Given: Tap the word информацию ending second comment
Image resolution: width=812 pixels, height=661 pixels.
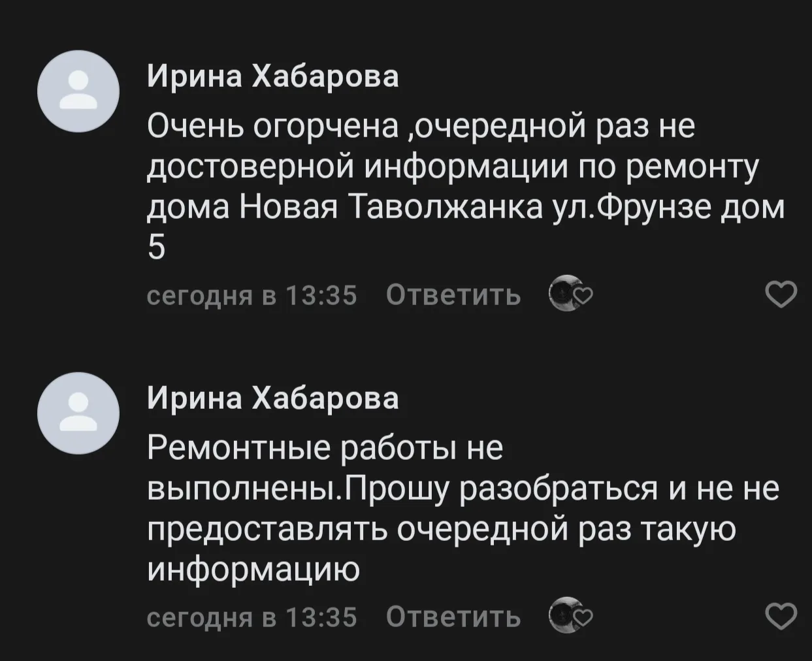Looking at the screenshot, I should point(253,570).
